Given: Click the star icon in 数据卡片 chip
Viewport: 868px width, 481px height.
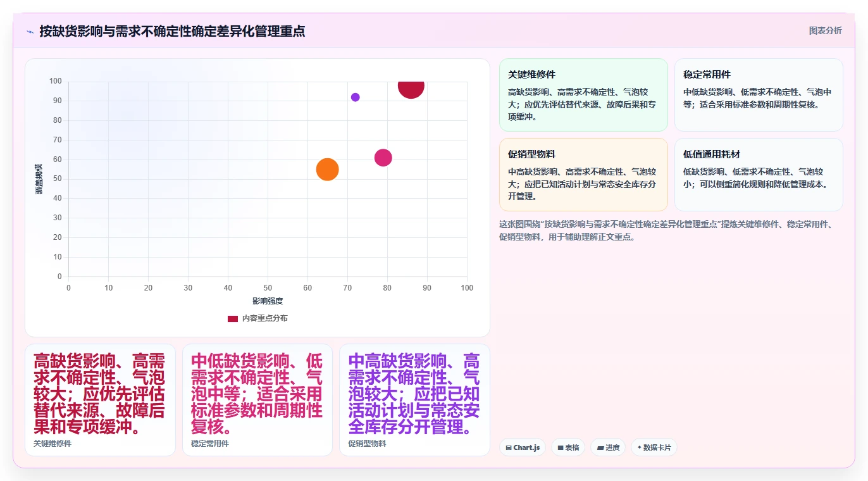Looking at the screenshot, I should tap(640, 447).
